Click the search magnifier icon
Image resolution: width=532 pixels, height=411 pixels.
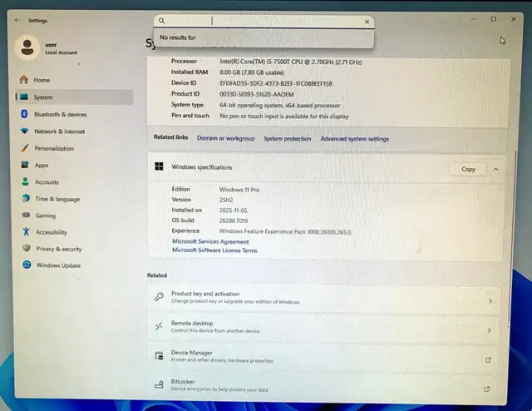162,21
